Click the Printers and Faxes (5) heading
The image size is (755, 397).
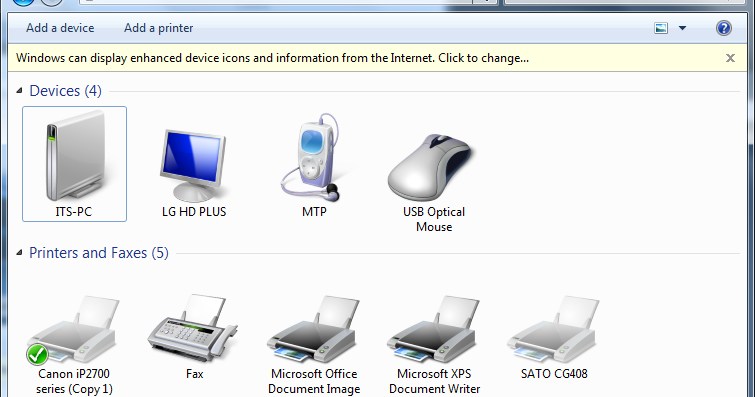click(99, 252)
